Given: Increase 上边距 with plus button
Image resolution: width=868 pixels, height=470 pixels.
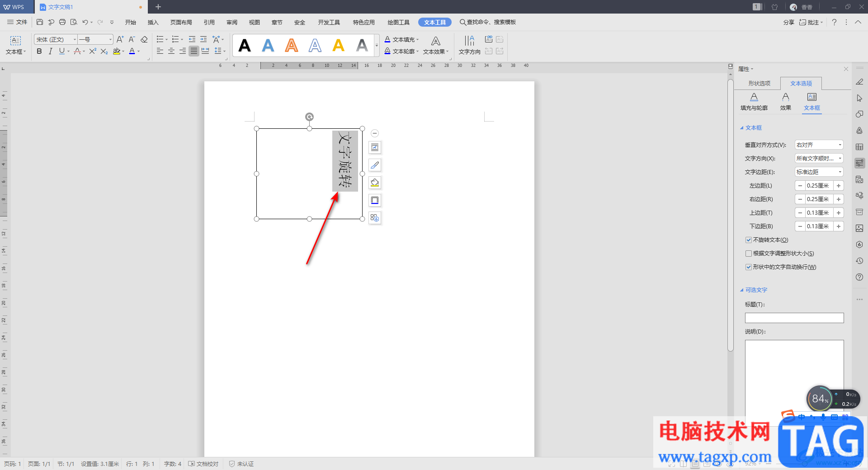Looking at the screenshot, I should [x=839, y=213].
